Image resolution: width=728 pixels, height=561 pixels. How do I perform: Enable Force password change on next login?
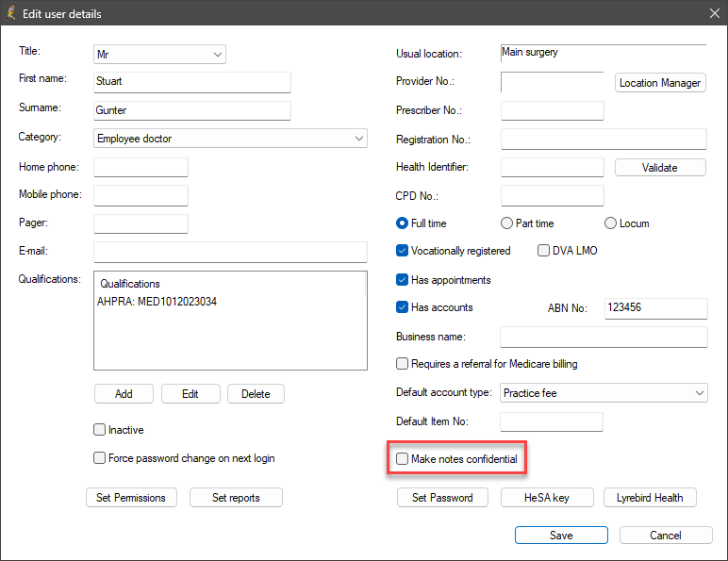pyautogui.click(x=99, y=458)
